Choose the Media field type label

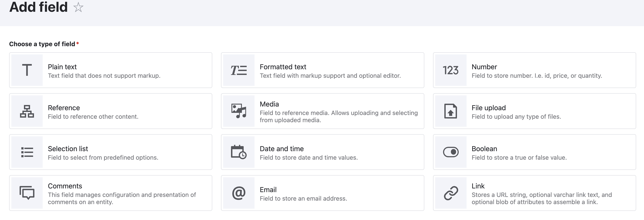tap(269, 104)
